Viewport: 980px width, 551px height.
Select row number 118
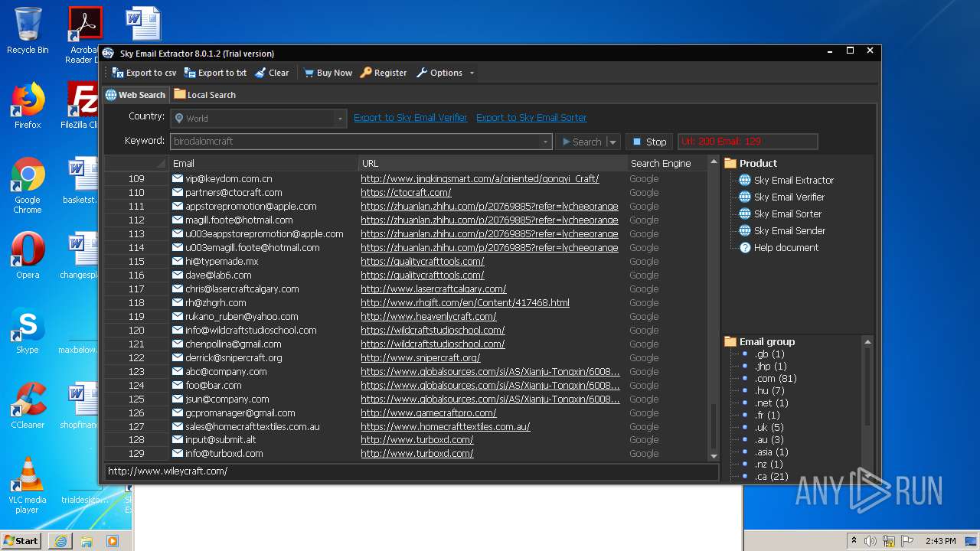pyautogui.click(x=136, y=302)
